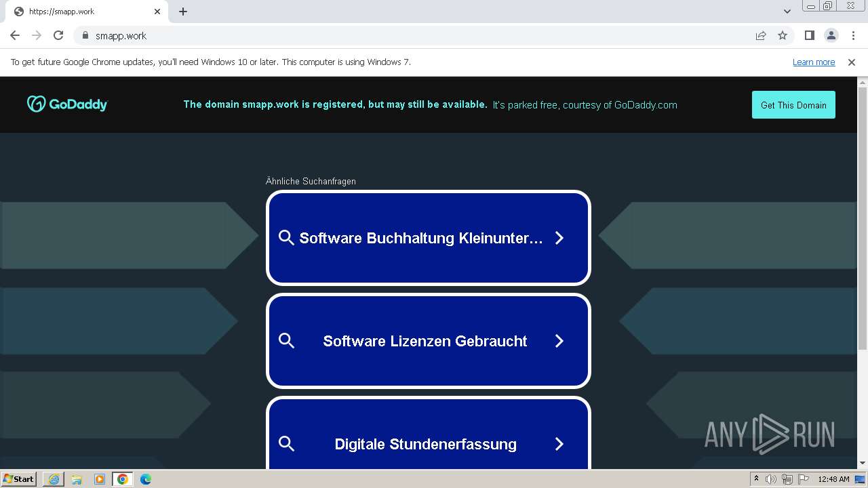Open the Learn more link
This screenshot has height=488, width=868.
(x=814, y=62)
